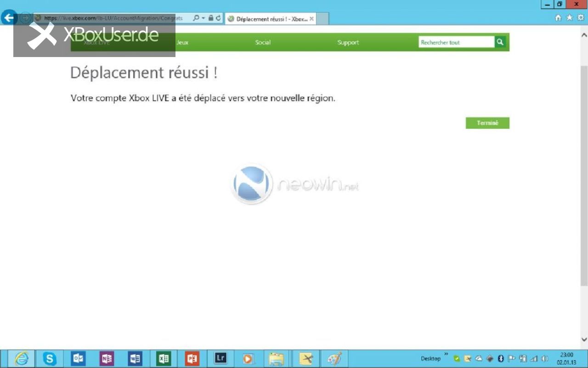Launch Outlook from the taskbar
The width and height of the screenshot is (588, 368).
[78, 359]
